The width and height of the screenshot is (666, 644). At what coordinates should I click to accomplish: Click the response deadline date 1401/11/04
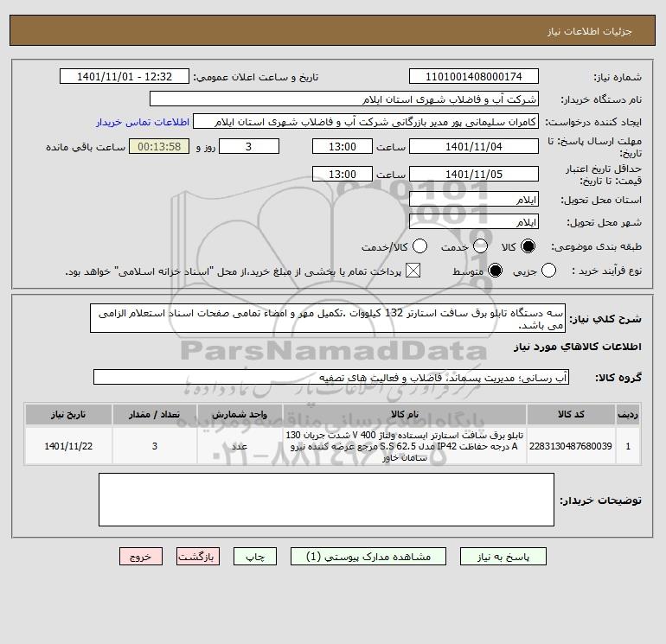pyautogui.click(x=474, y=146)
